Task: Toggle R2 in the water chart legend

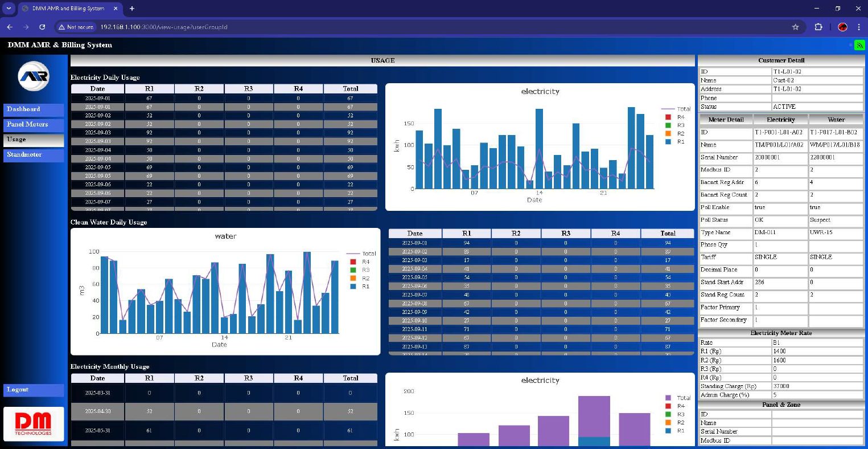Action: coord(361,278)
